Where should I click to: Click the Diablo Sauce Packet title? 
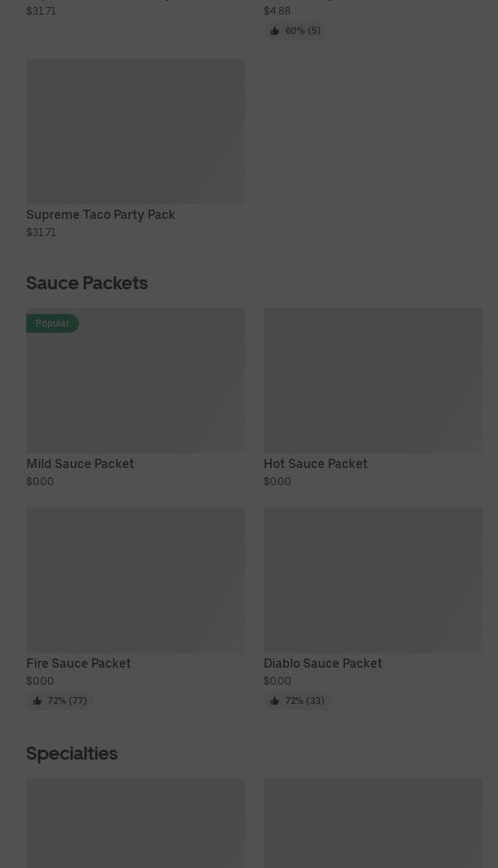point(323,663)
